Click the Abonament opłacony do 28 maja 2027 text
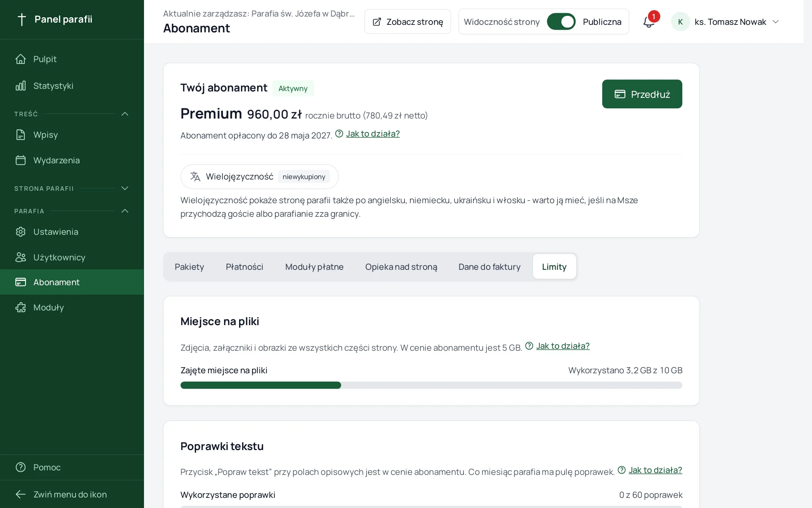The height and width of the screenshot is (508, 812). (256, 135)
